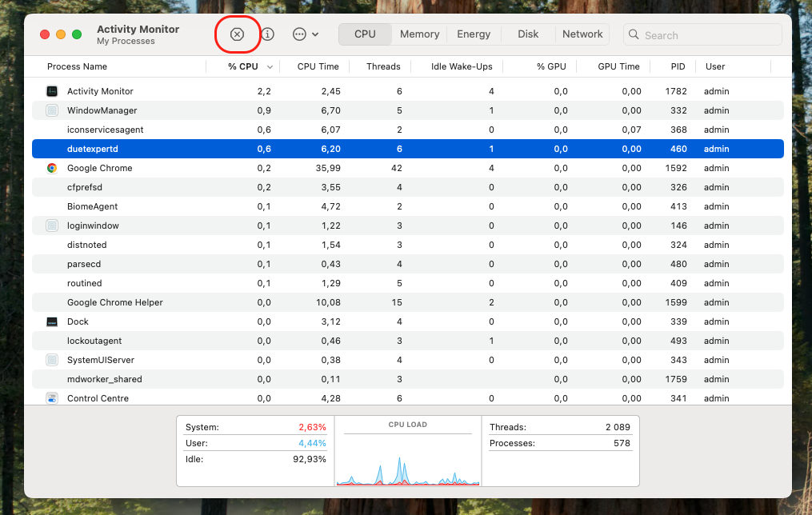
Task: Switch to the CPU tab
Action: (365, 34)
